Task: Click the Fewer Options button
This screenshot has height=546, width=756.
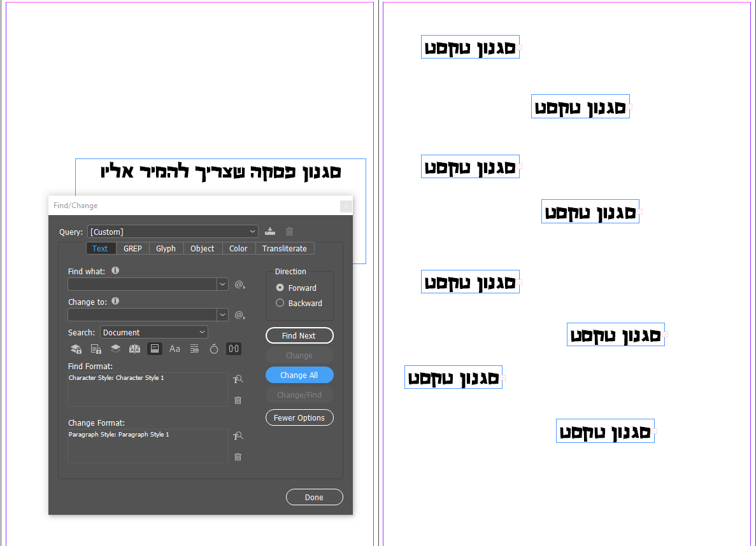Action: pos(299,418)
